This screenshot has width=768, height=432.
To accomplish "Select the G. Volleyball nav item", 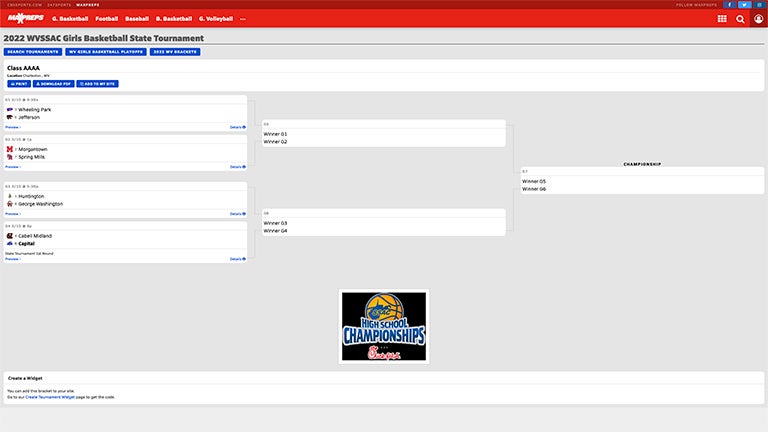I will point(216,19).
